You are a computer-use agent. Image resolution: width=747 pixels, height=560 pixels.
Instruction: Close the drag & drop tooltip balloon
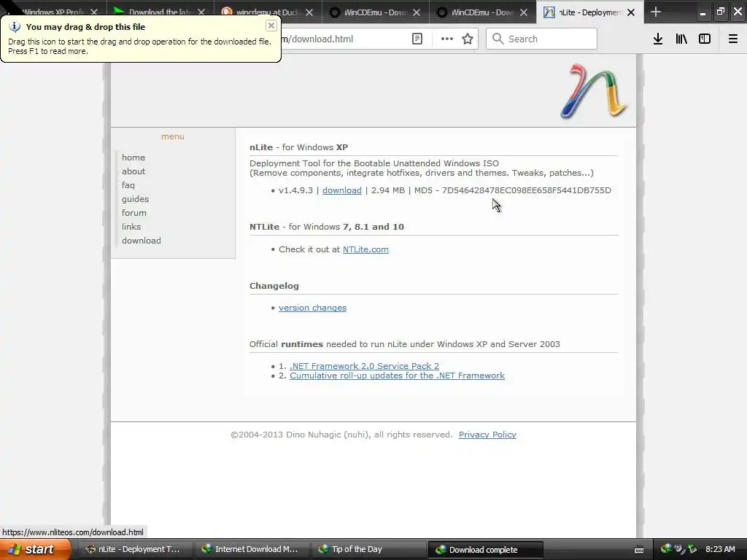271,26
